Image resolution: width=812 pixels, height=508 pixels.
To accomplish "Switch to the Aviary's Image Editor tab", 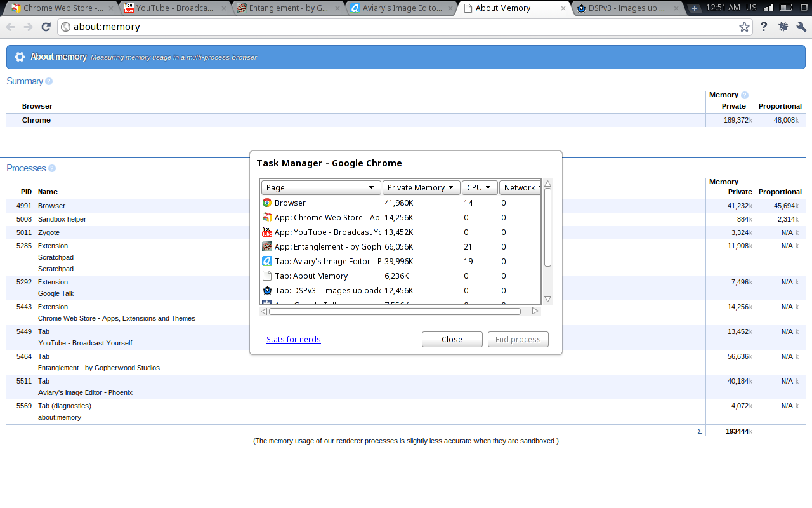I will coord(402,8).
